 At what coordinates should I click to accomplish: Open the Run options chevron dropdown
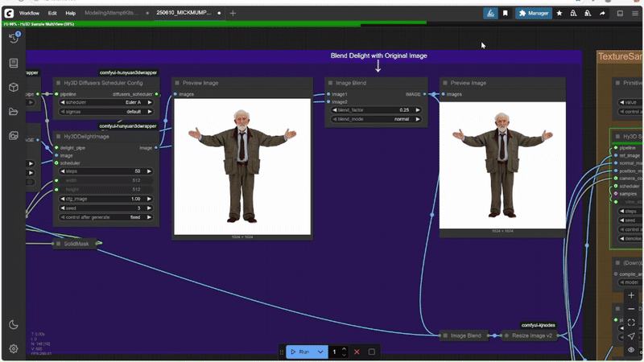click(x=320, y=352)
